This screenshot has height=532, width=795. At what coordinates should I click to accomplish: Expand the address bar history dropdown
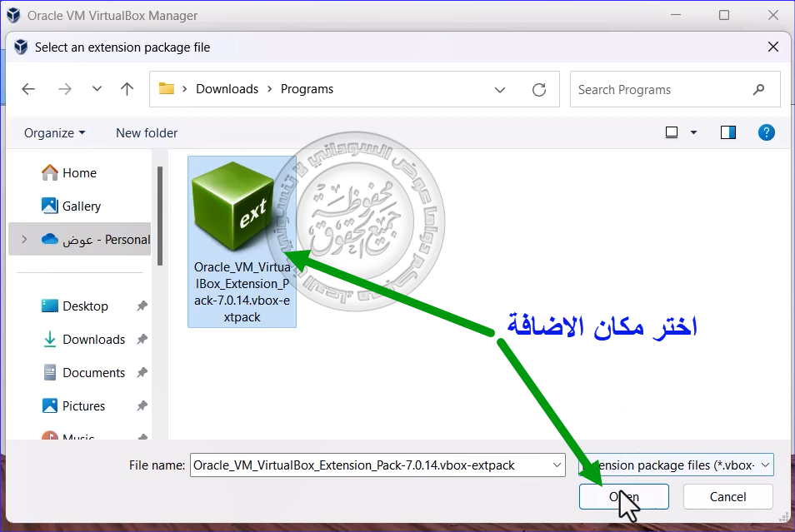point(500,89)
